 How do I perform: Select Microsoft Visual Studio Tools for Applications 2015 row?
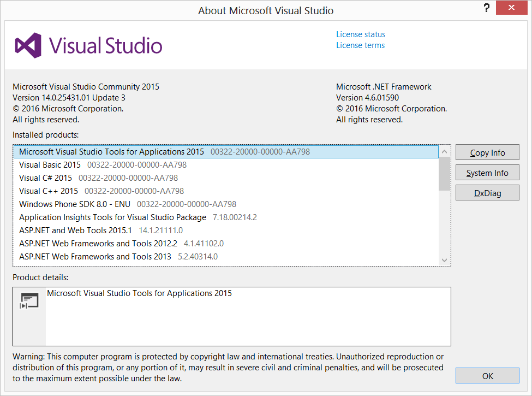(x=226, y=152)
